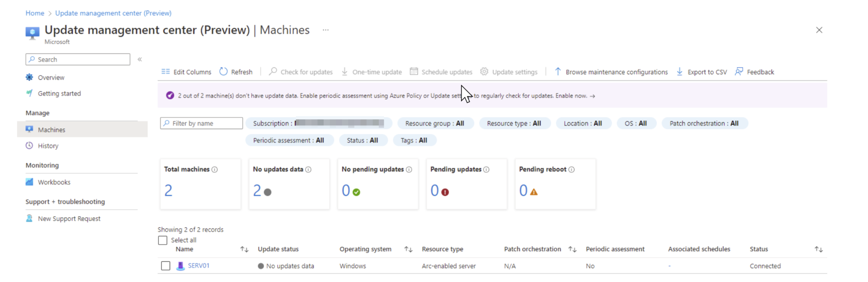
Task: Click the sidebar Search field
Action: coord(78,59)
